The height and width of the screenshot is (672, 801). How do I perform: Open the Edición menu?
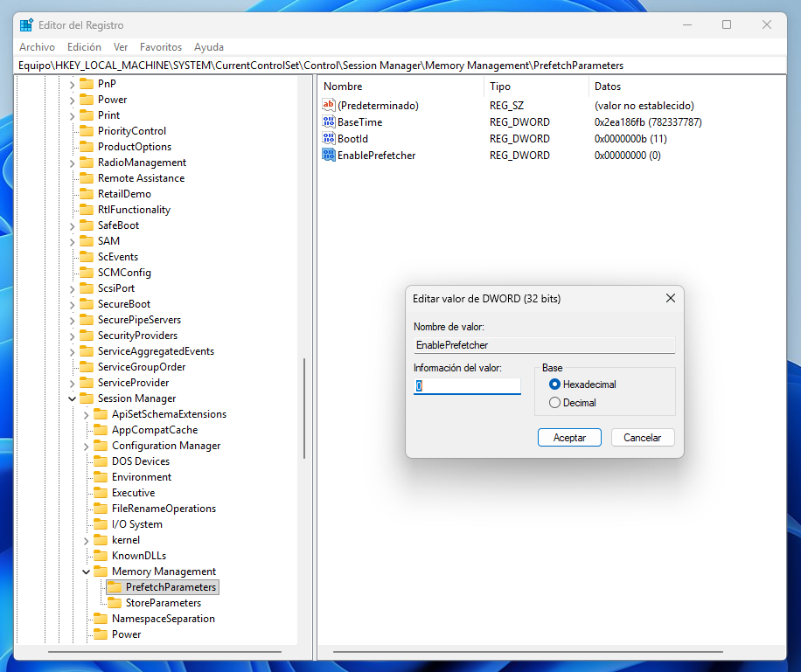tap(84, 47)
